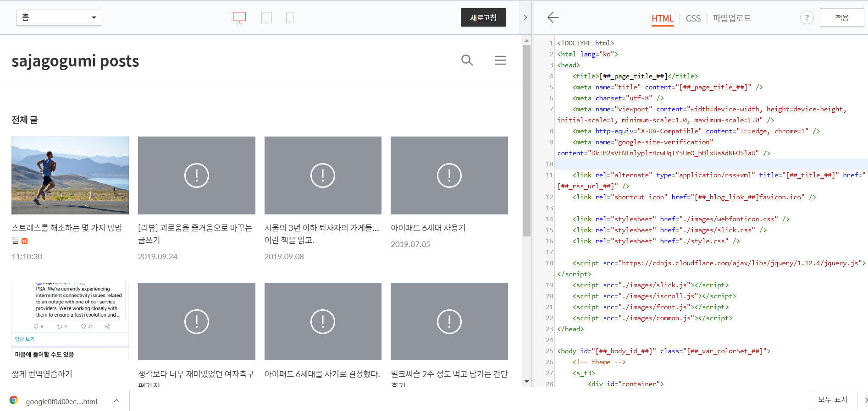Click missing-image thumbnail of 괴로움을 즐거움으로 post
Image resolution: width=868 pixels, height=411 pixels.
coord(197,175)
